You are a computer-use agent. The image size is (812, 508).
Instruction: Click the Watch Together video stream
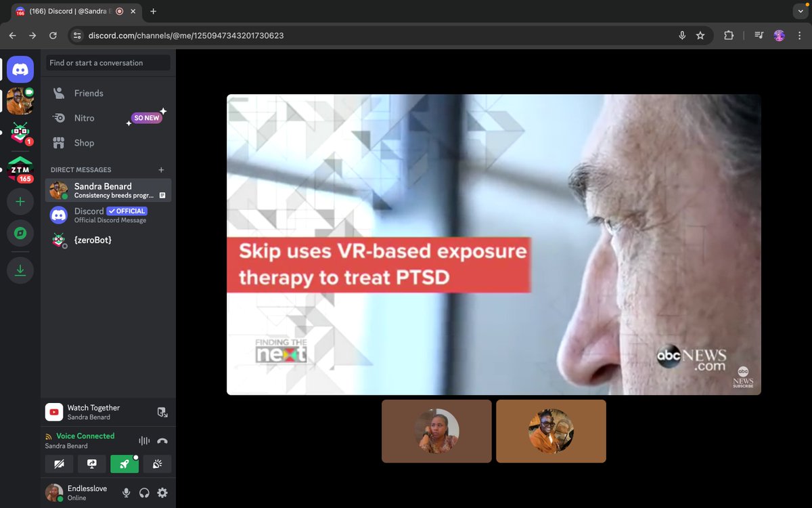pyautogui.click(x=494, y=245)
